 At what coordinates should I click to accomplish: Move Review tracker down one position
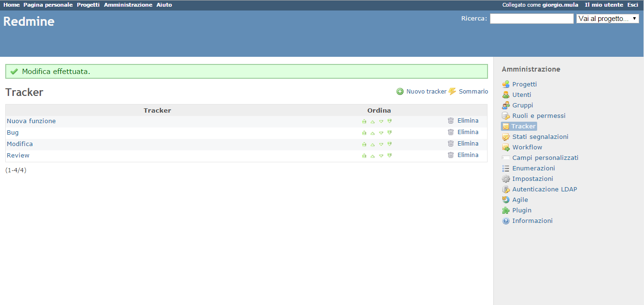(x=381, y=156)
